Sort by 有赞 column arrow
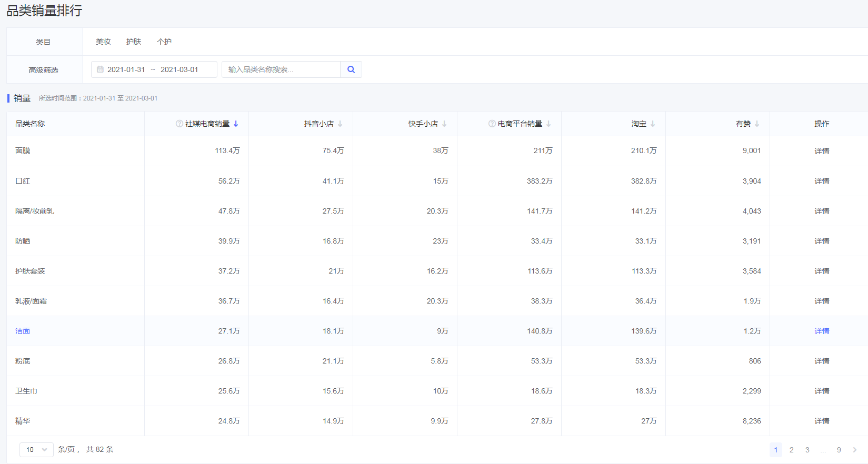The image size is (868, 464). pos(757,124)
